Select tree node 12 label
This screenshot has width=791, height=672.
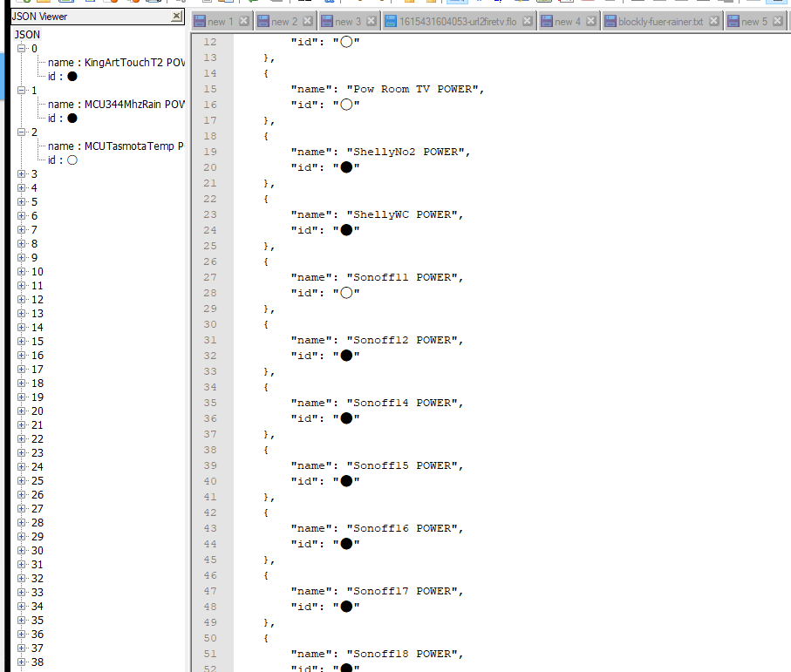click(x=38, y=300)
